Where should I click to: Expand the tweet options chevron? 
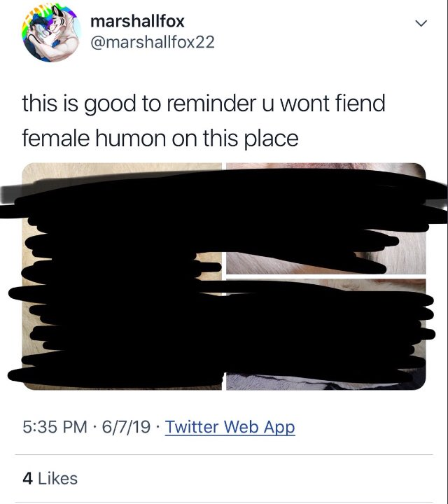pos(421,23)
